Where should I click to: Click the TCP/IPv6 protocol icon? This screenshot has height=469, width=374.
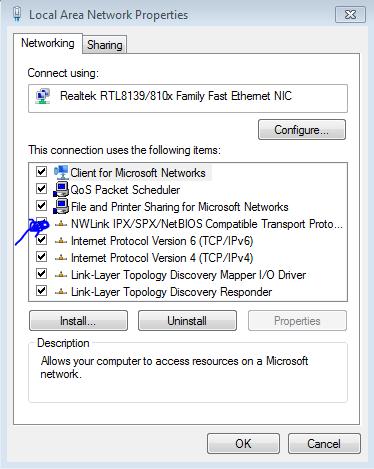click(x=61, y=241)
